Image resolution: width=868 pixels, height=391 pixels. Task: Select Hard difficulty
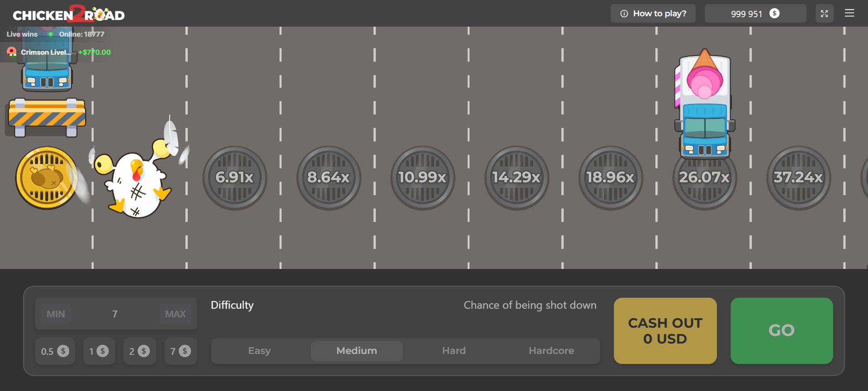click(454, 351)
